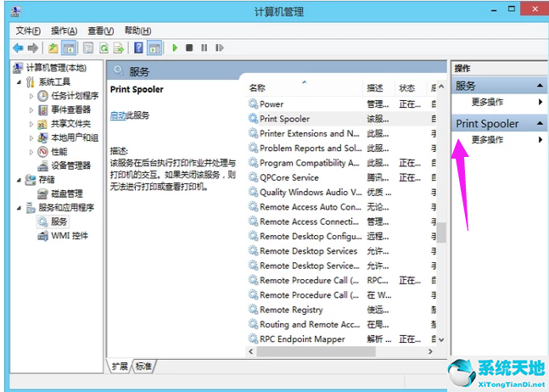Select Device Manager (设备管理器) icon
Image resolution: width=549 pixels, height=392 pixels.
pyautogui.click(x=42, y=165)
